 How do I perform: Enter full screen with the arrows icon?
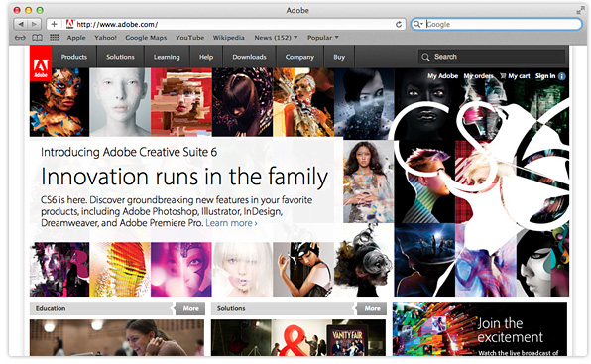pos(580,11)
